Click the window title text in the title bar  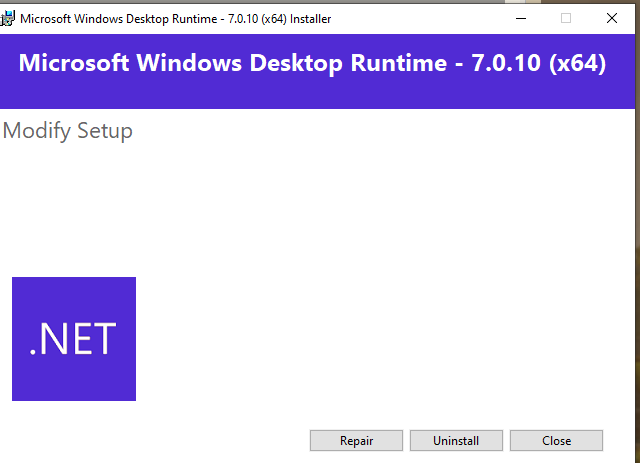coord(175,18)
